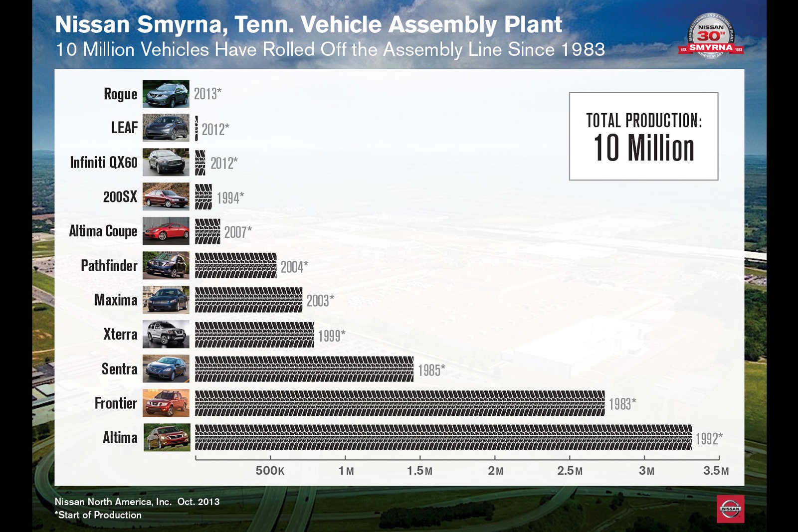Click the Altima tire-tread bar

click(x=443, y=437)
